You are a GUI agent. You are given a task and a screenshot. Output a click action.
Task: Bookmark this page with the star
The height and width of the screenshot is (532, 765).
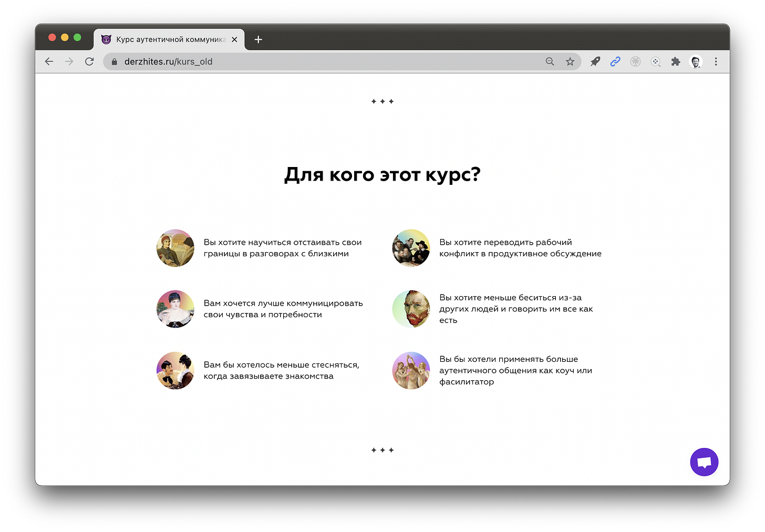[x=570, y=61]
